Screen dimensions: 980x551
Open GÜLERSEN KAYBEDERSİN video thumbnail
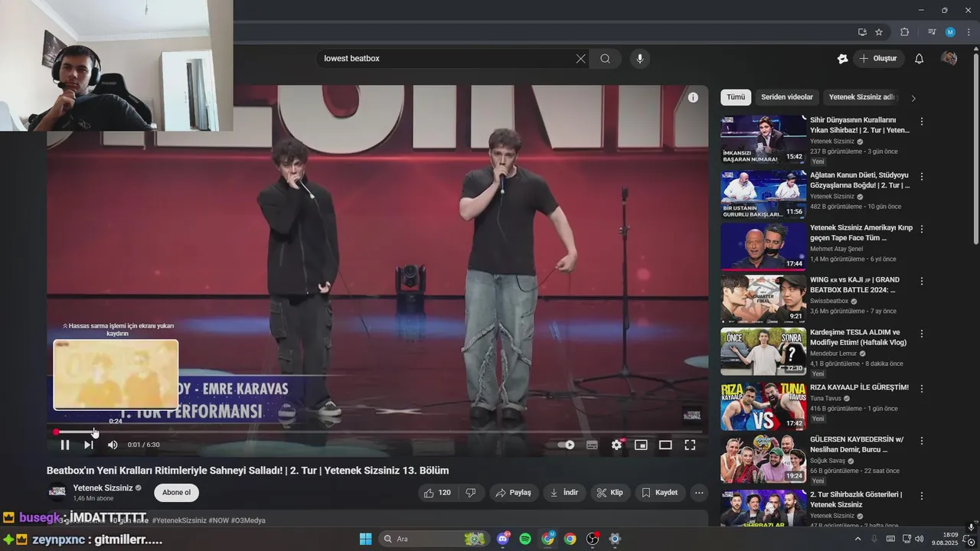[763, 459]
